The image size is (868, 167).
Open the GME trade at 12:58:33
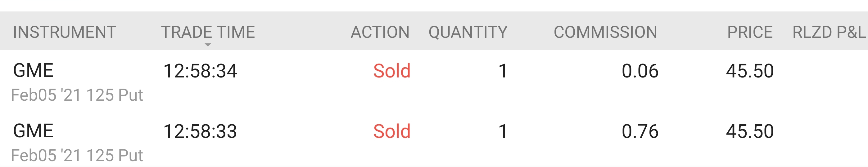[x=434, y=138]
